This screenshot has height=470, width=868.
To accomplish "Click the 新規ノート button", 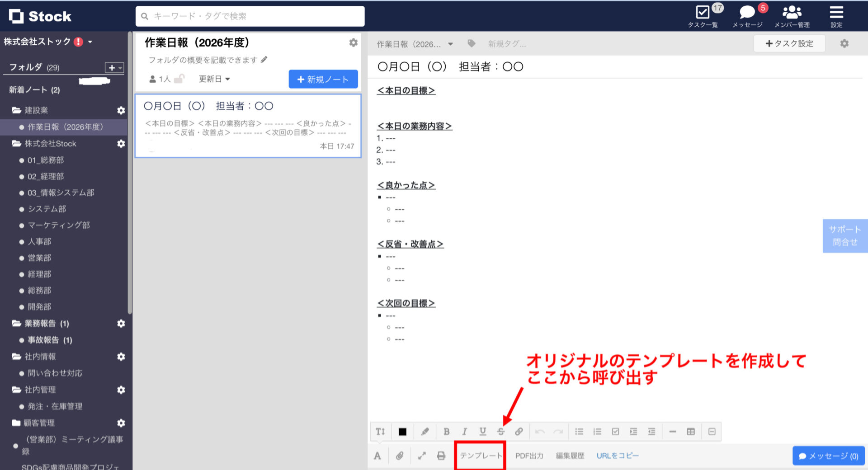I will tap(323, 79).
